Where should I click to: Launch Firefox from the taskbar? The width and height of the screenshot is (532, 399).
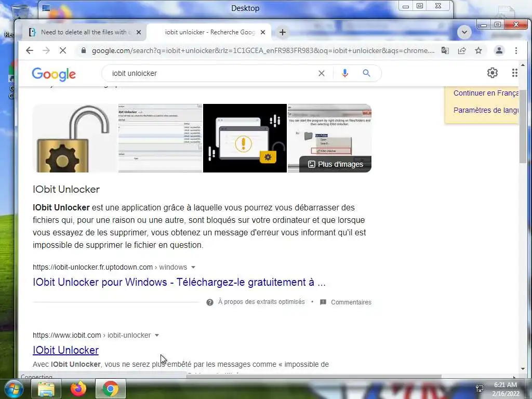point(78,389)
